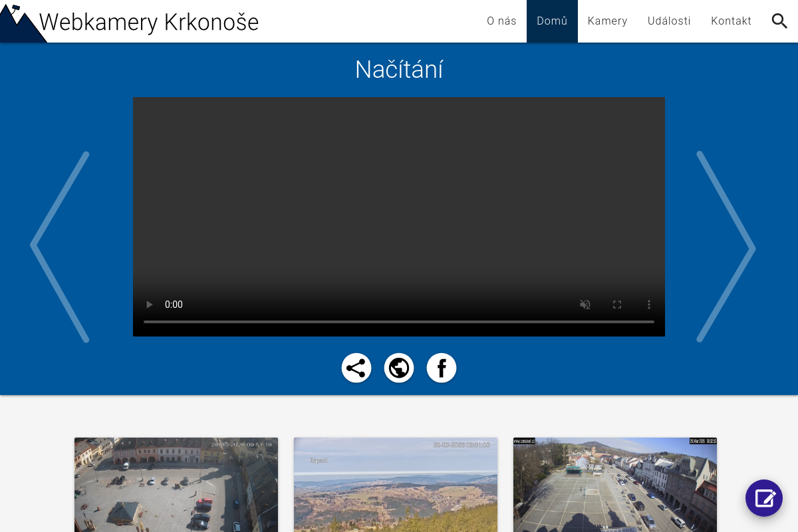Viewport: 798px width, 532px height.
Task: Open the video player options menu icon
Action: tap(649, 305)
